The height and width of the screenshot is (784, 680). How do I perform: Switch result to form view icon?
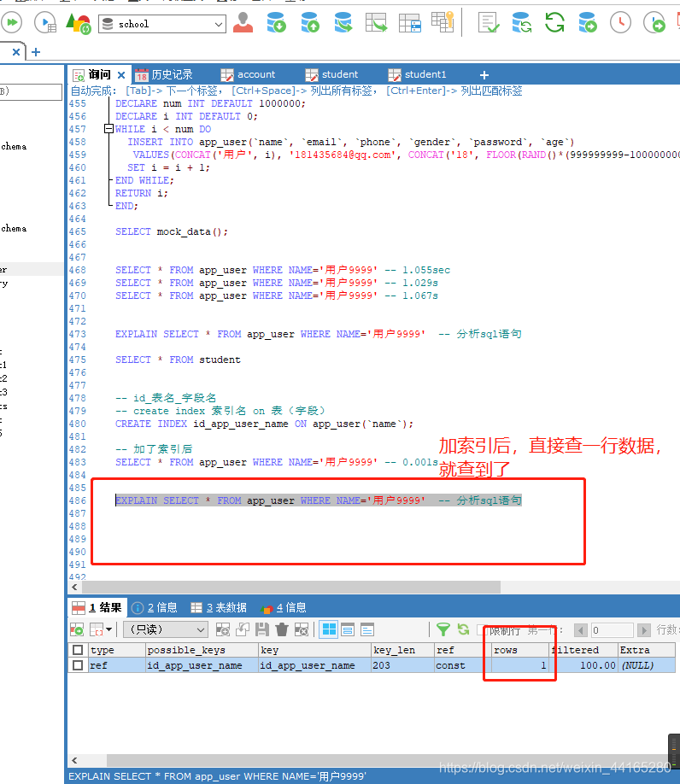(x=348, y=629)
